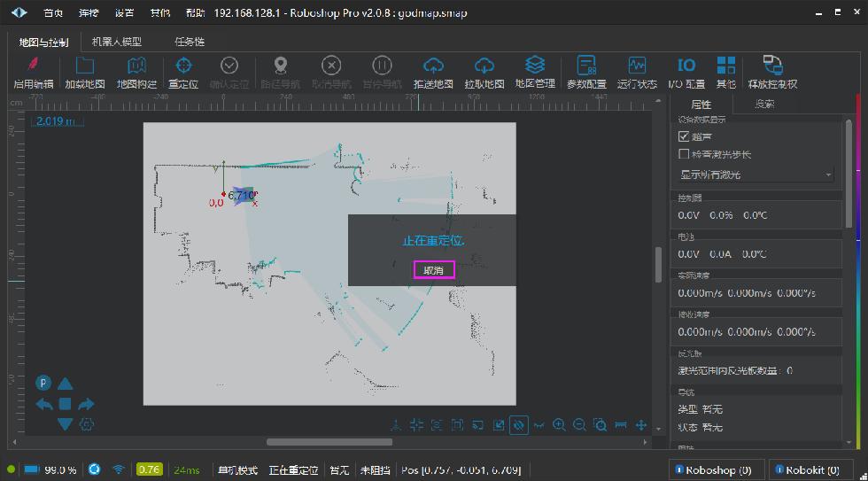Open 其他 four-squares toolbar icon
Screen dimensions: 868x481
click(725, 66)
